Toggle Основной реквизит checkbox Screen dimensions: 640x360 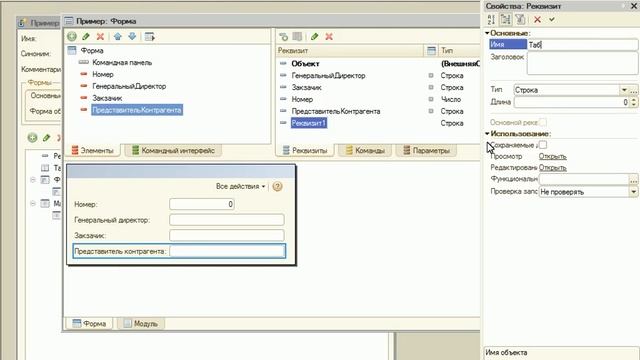[x=542, y=122]
